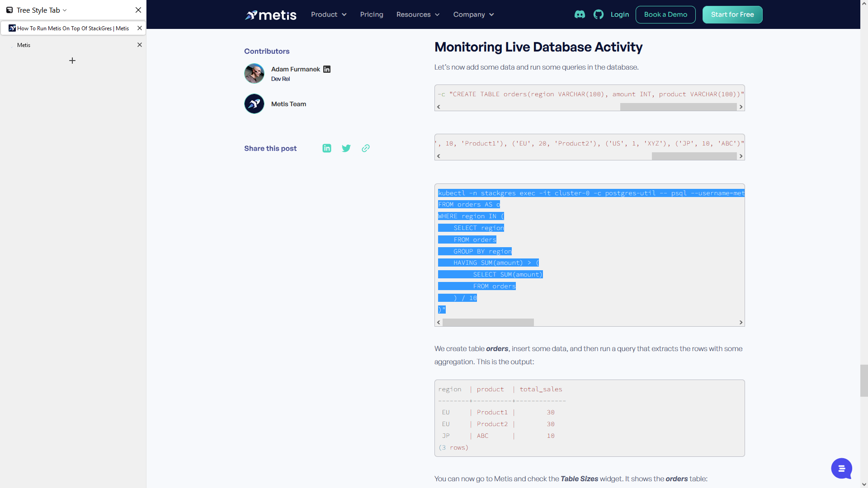Share this post on LinkedIn

pyautogui.click(x=327, y=148)
